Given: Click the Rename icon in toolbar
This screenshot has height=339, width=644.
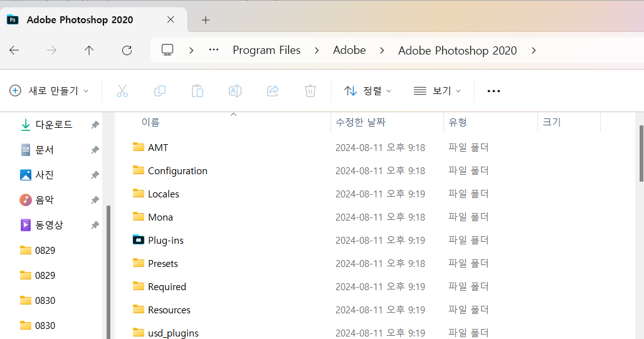Looking at the screenshot, I should click(x=235, y=91).
